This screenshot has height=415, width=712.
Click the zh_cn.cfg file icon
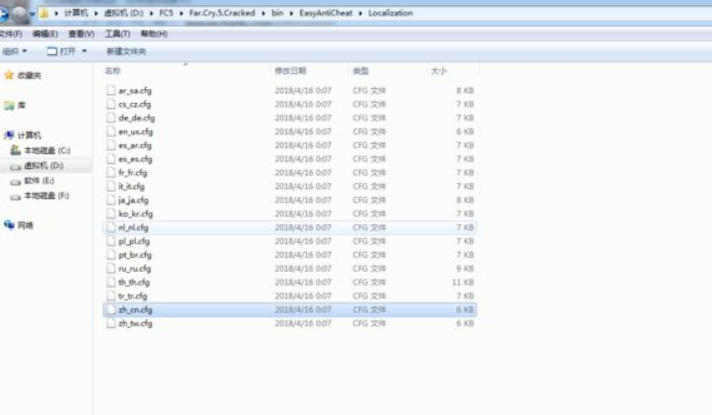(x=111, y=310)
